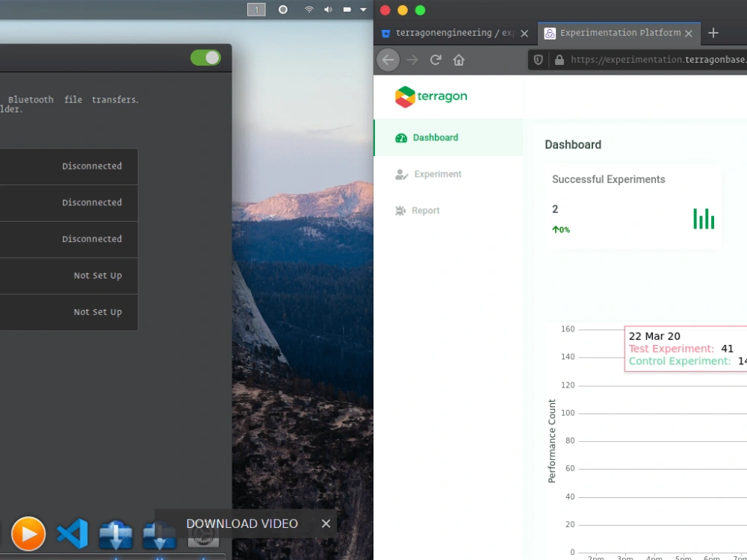Click the 0% increase indicator
The width and height of the screenshot is (747, 560).
click(561, 229)
